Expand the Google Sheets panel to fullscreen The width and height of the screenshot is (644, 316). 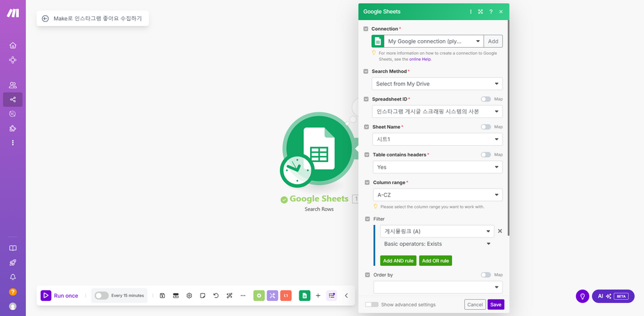point(480,12)
